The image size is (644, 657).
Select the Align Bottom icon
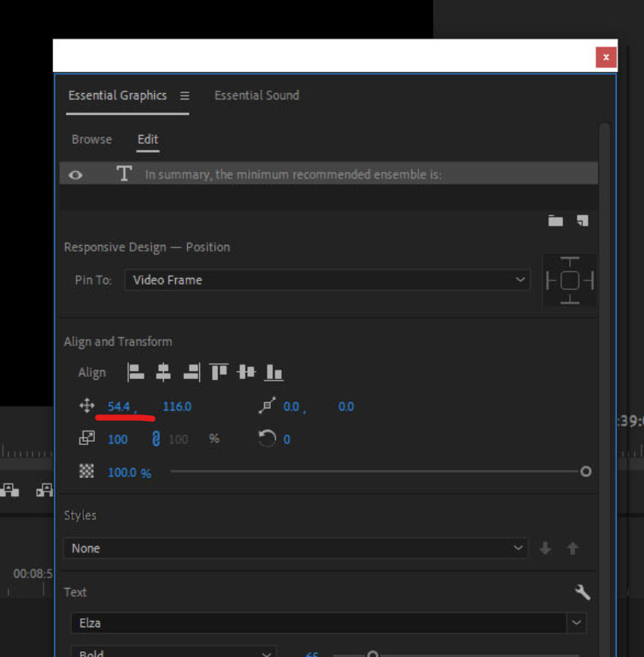tap(273, 372)
